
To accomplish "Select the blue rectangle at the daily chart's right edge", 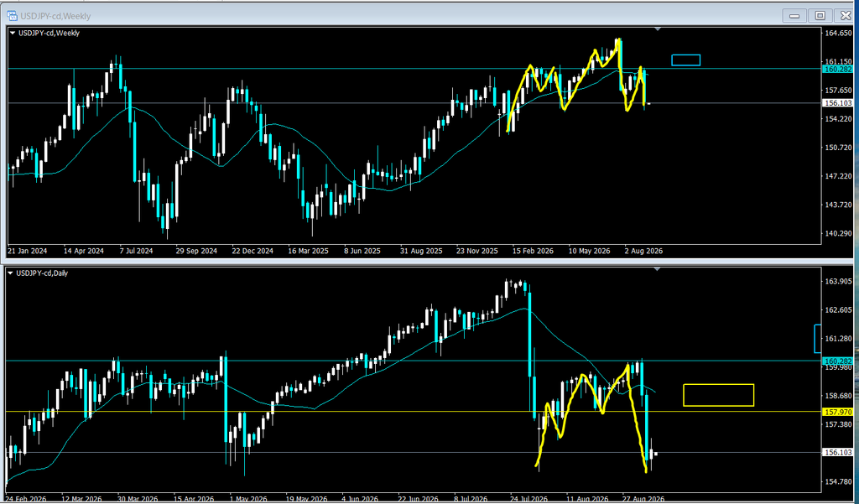I will coord(819,339).
